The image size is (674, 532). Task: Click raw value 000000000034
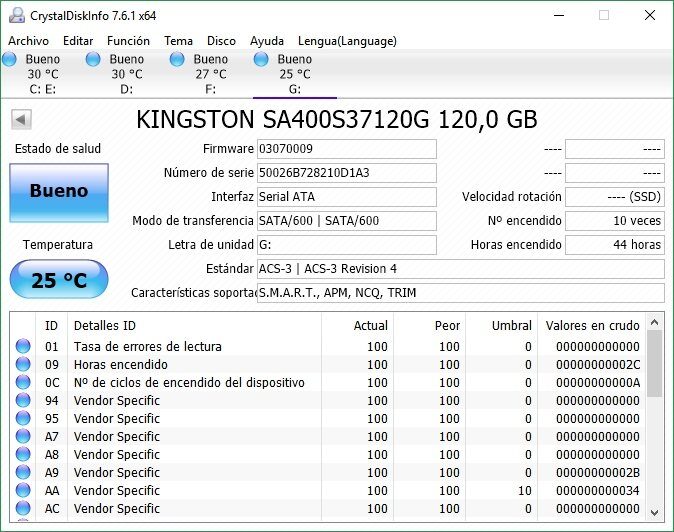pos(598,491)
